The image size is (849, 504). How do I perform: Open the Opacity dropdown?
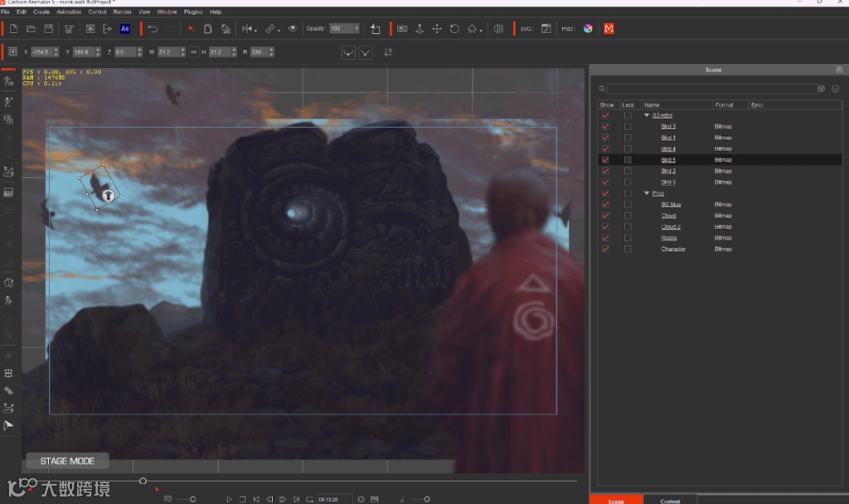click(357, 29)
